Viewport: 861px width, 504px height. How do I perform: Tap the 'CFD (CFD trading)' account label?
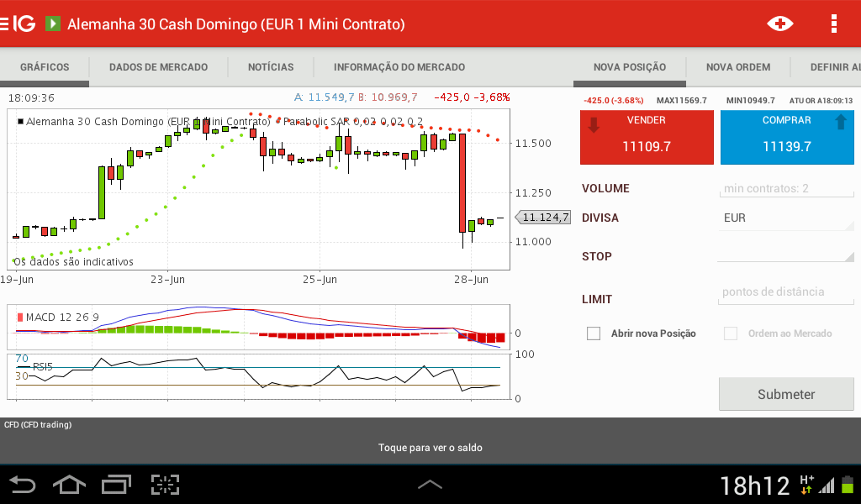click(38, 424)
